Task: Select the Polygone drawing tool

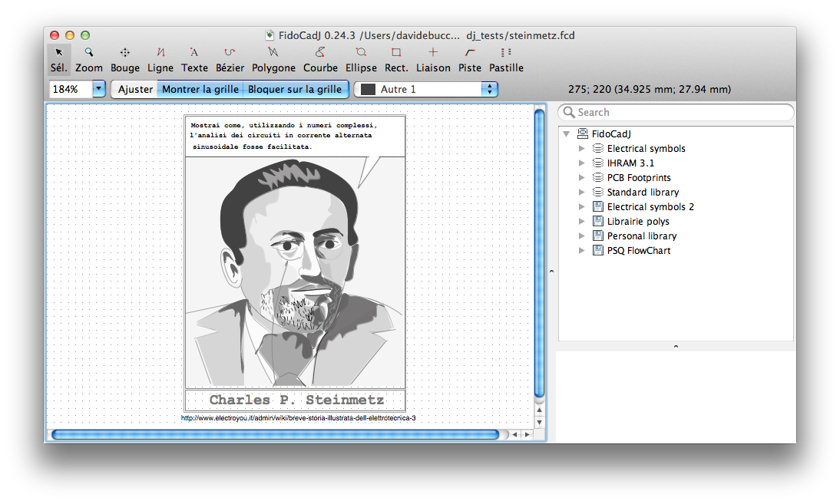Action: (x=273, y=59)
